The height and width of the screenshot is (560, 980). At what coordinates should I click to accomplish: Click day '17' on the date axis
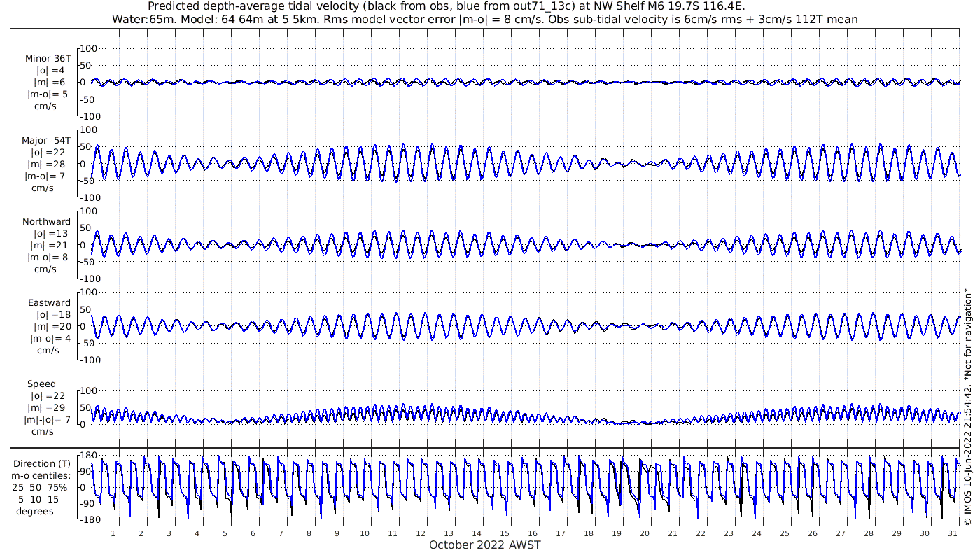pyautogui.click(x=561, y=533)
